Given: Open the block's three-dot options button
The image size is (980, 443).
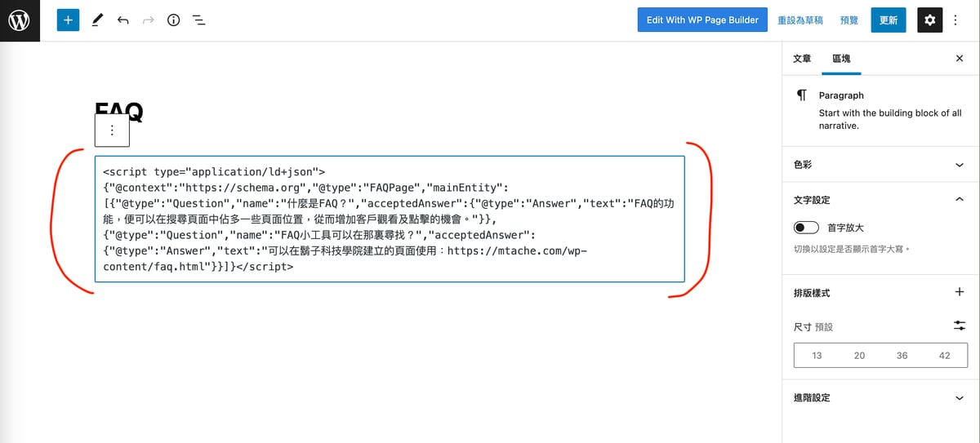Looking at the screenshot, I should tap(112, 131).
